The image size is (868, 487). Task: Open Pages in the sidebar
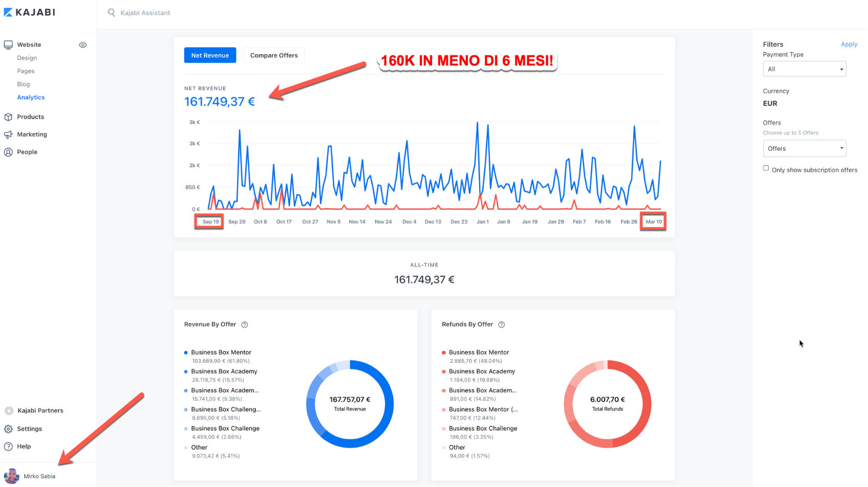click(26, 71)
